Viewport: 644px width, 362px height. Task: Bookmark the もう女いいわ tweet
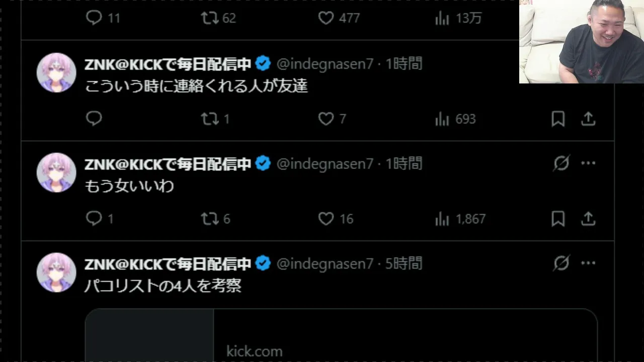coord(558,219)
